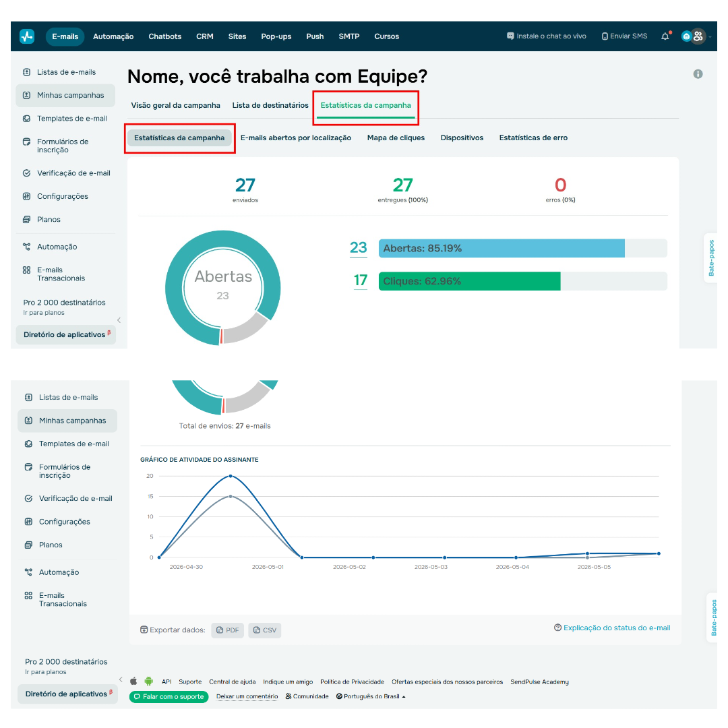Click the question-mark icon by Explicação do status
728x728 pixels.
click(557, 628)
